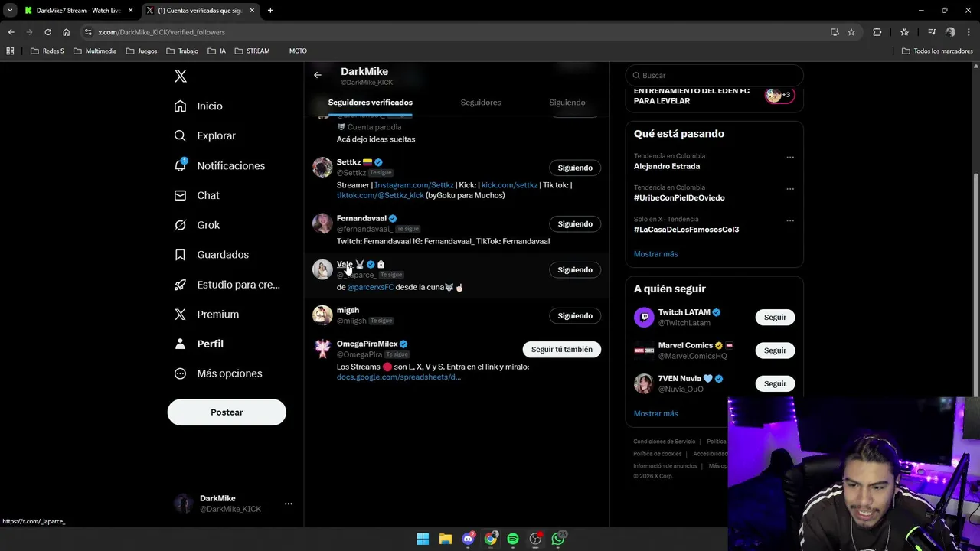980x551 pixels.
Task: Open Premium in the sidebar
Action: [206, 315]
